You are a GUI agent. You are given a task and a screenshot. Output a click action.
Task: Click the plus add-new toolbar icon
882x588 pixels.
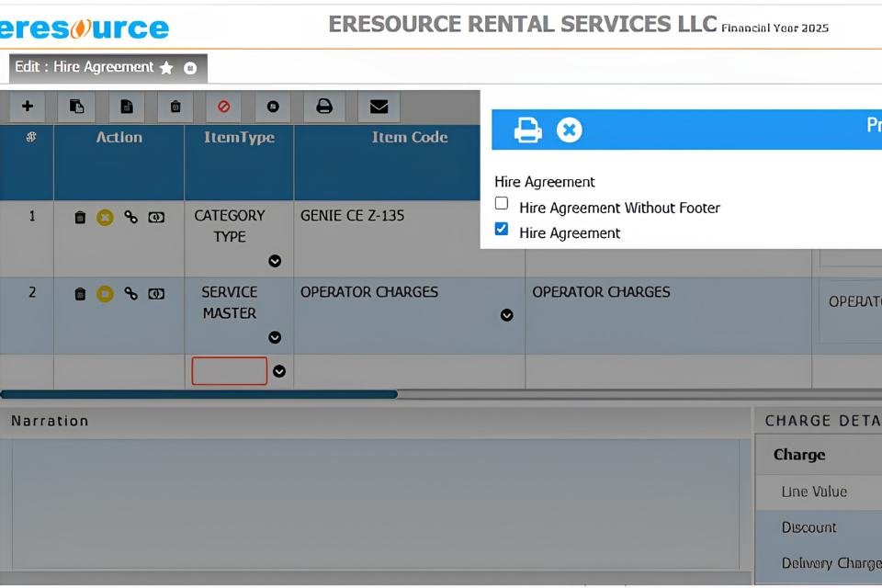click(x=27, y=107)
